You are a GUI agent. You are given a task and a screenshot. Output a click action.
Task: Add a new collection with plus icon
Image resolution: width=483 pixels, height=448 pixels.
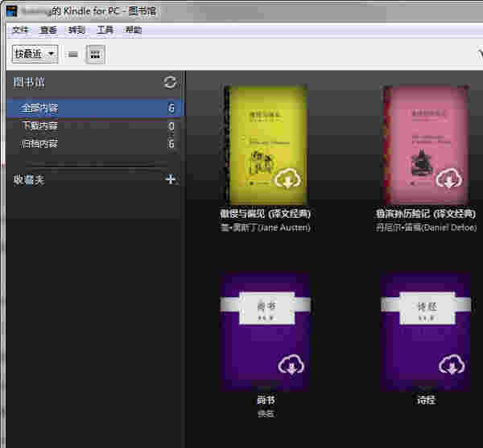[x=170, y=179]
